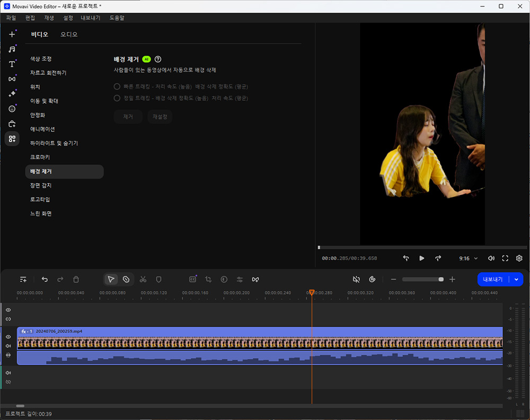Delete the selected clip with trash icon
530x420 pixels.
76,279
